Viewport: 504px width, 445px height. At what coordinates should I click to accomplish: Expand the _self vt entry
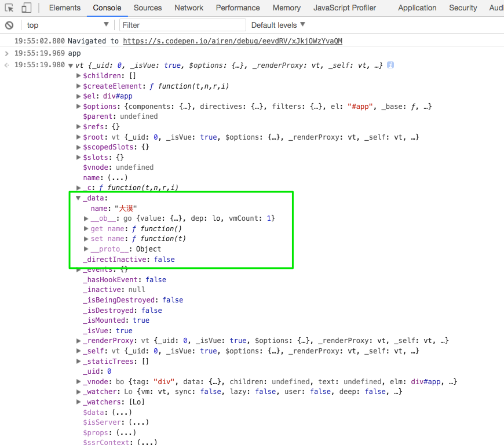[x=78, y=351]
